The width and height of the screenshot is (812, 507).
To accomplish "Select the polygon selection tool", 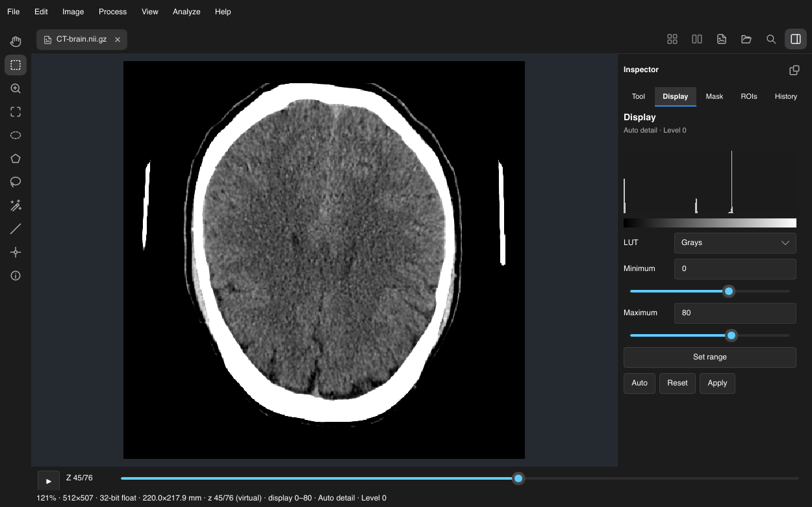I will pos(16,159).
